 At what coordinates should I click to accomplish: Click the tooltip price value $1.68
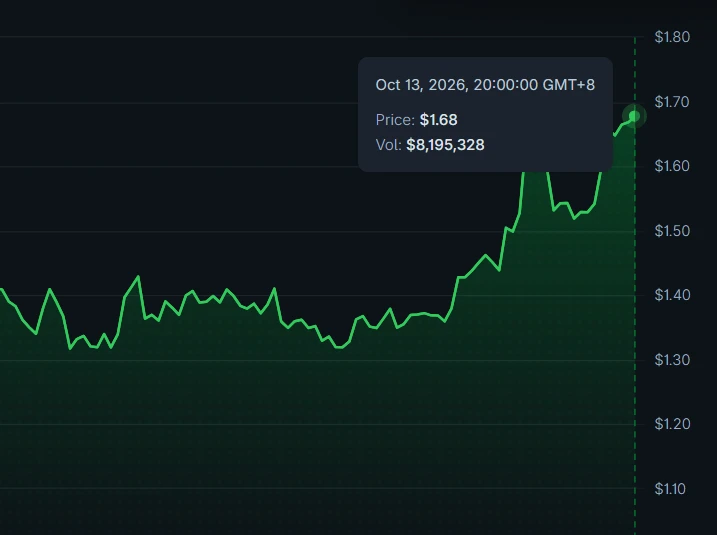click(439, 120)
